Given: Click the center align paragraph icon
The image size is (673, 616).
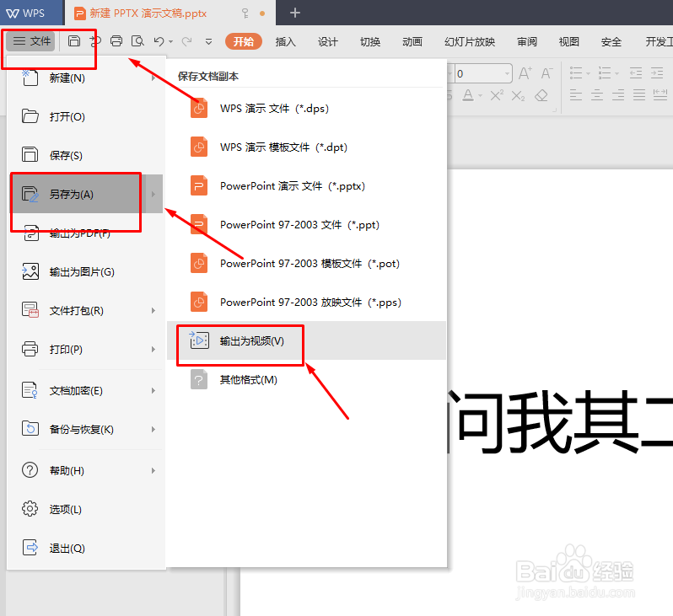Looking at the screenshot, I should 597,95.
